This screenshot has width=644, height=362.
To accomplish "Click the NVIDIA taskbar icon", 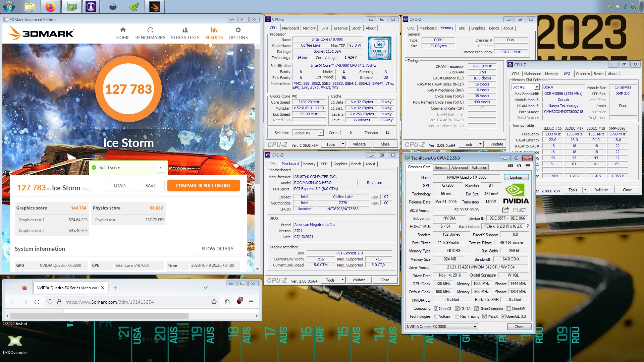I will [x=134, y=6].
